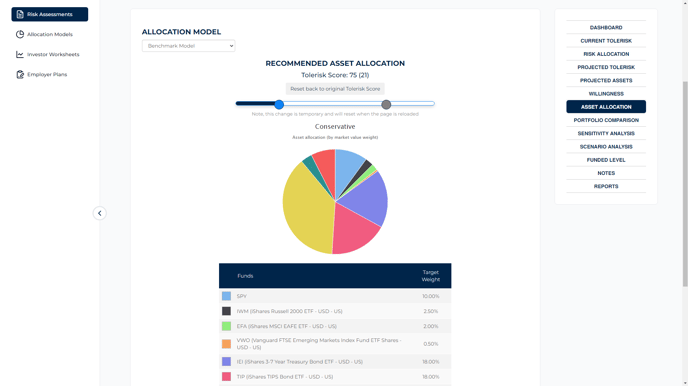688x386 pixels.
Task: Open the Dashboard menu item
Action: (x=606, y=28)
